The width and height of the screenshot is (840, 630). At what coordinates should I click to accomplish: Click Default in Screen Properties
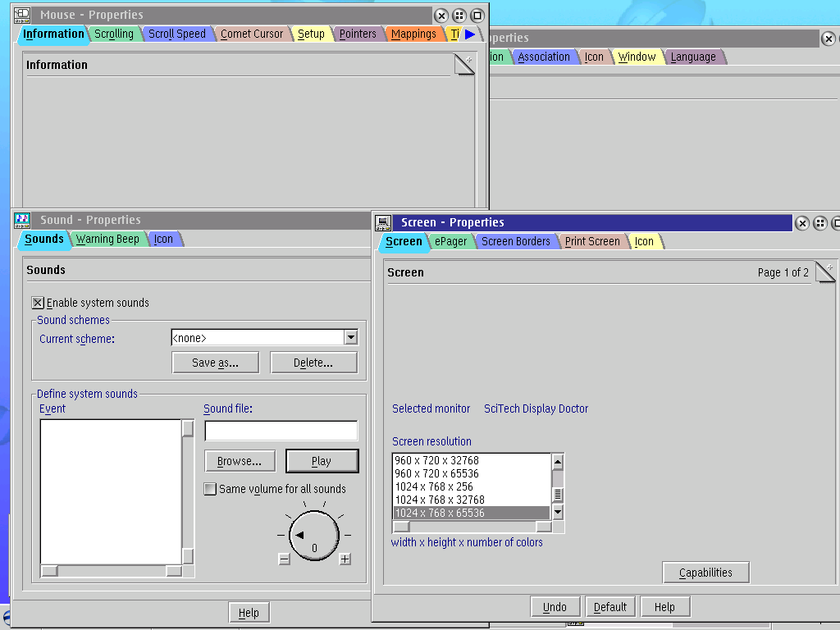tap(609, 607)
